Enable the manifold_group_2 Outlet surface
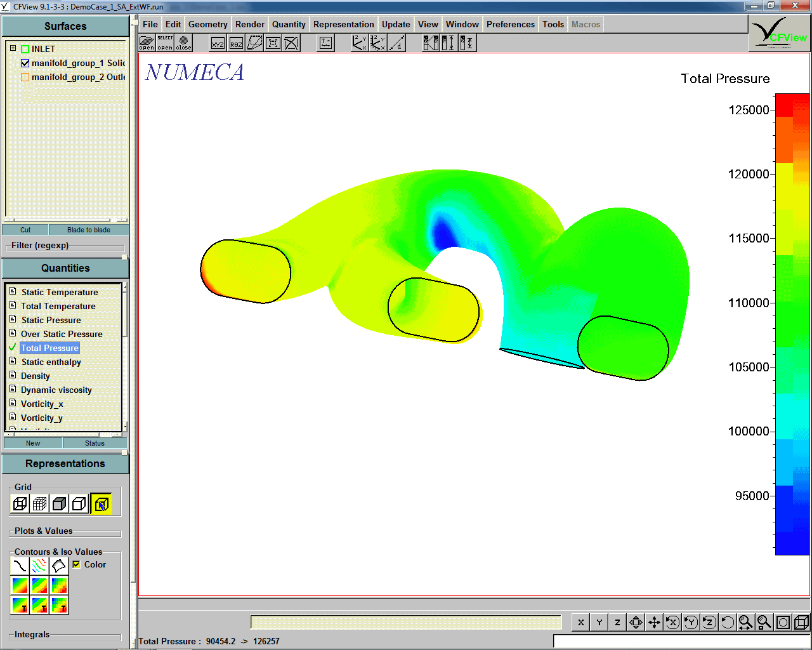This screenshot has width=812, height=650. 25,77
